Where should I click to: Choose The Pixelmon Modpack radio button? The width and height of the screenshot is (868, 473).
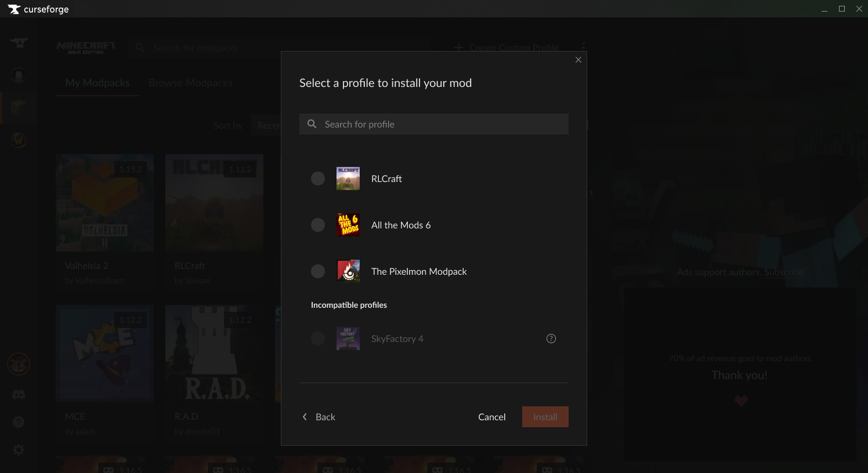tap(318, 271)
